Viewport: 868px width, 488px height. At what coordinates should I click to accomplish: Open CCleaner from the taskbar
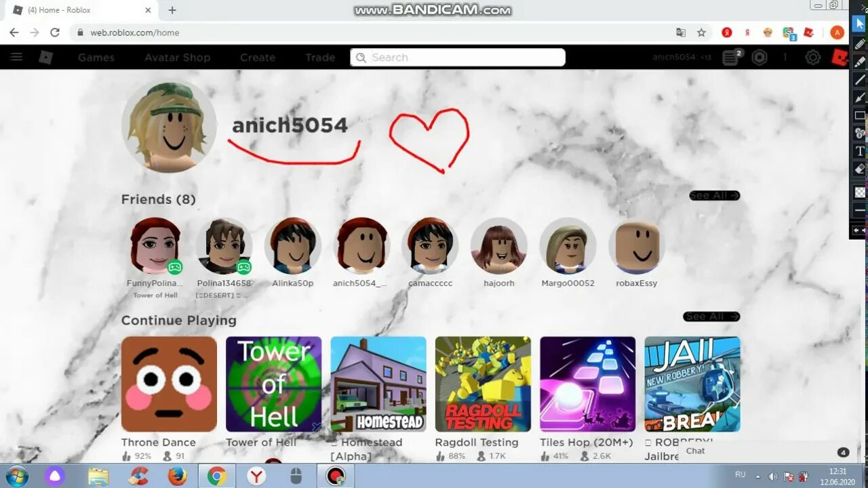tap(138, 476)
